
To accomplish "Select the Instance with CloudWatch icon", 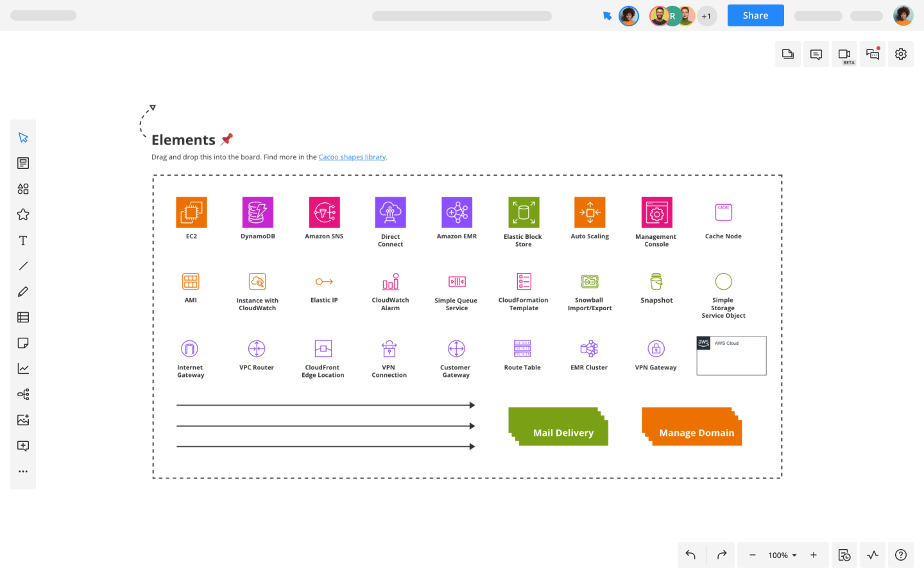I will click(257, 281).
